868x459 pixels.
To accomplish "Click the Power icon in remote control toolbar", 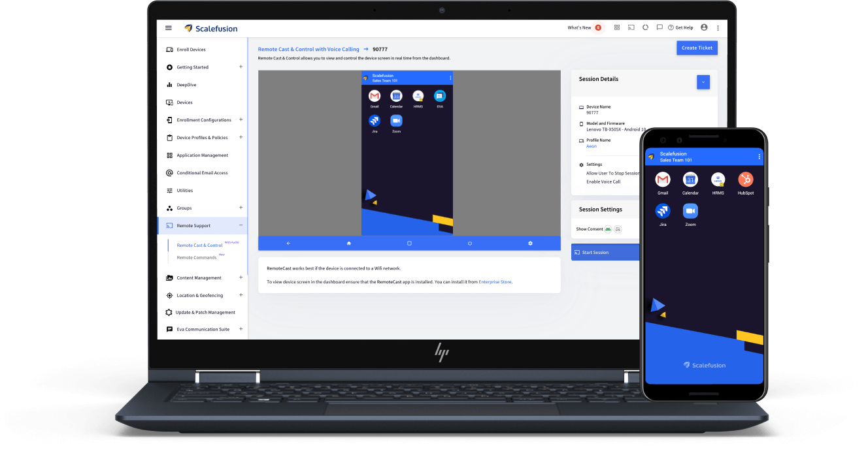I will (x=469, y=242).
